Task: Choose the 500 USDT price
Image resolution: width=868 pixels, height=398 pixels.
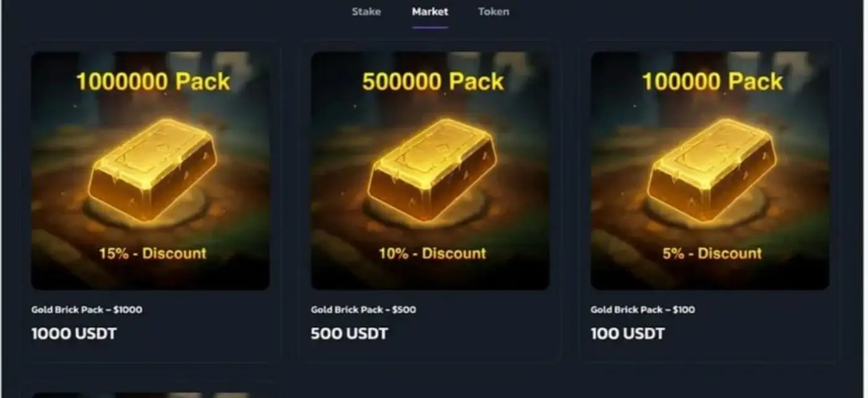Action: (x=350, y=334)
